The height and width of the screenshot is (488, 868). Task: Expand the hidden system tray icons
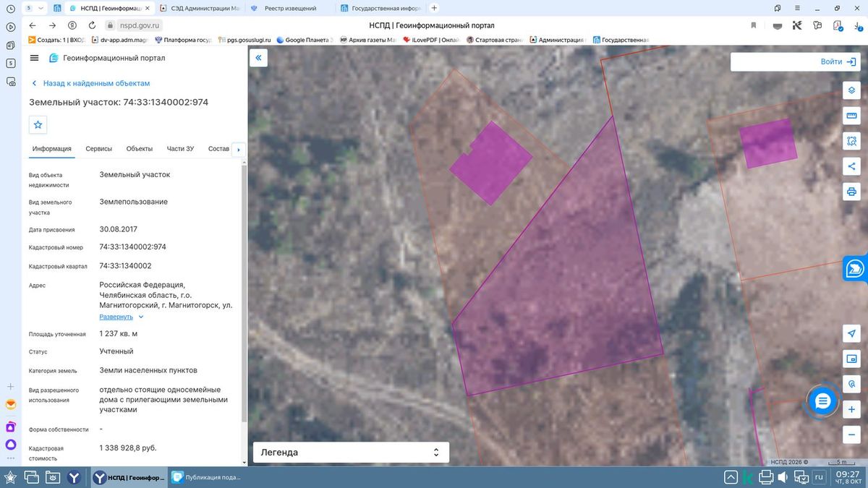(731, 477)
